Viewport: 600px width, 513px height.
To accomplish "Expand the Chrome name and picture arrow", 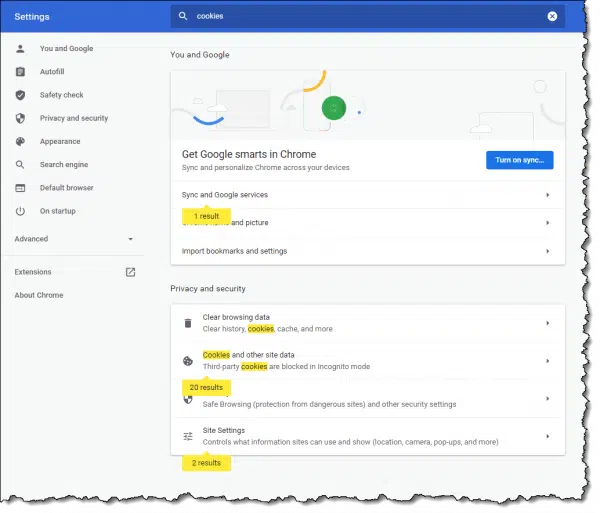I will coord(548,223).
